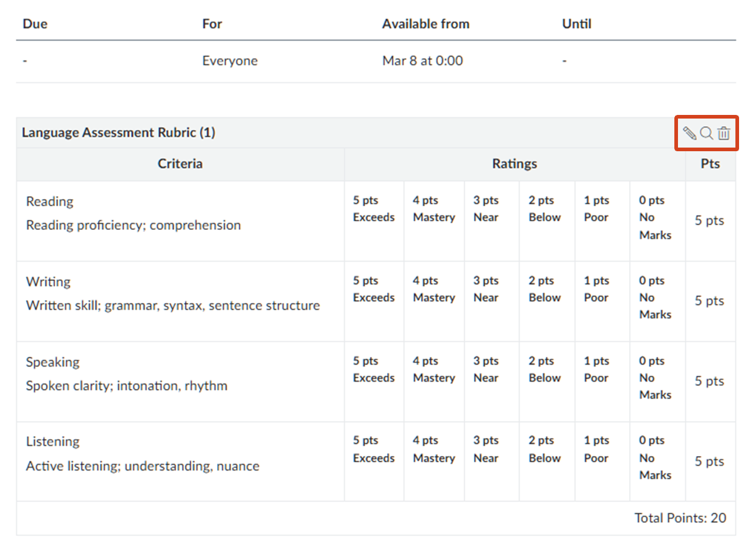Click 'Active listening; understanding, nuance' description

point(143,466)
